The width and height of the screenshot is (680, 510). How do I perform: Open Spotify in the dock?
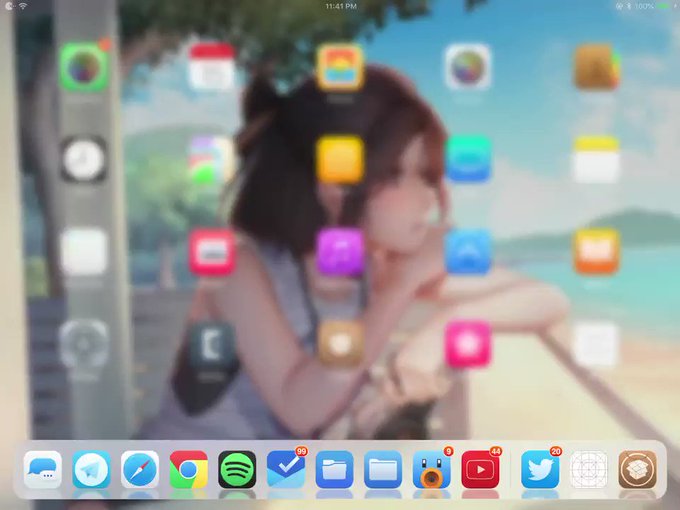click(237, 469)
